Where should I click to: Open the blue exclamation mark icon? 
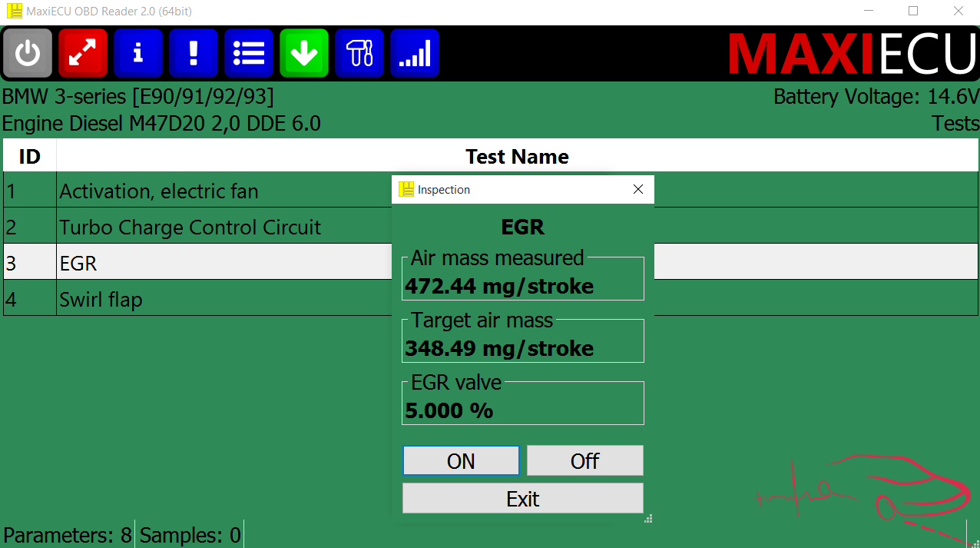click(x=194, y=53)
